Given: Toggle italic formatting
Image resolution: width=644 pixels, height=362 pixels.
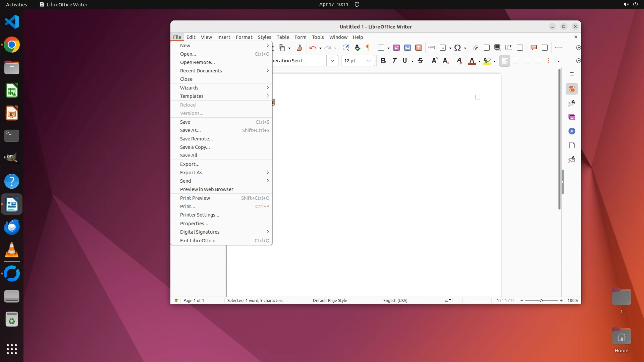Looking at the screenshot, I should click(394, 61).
